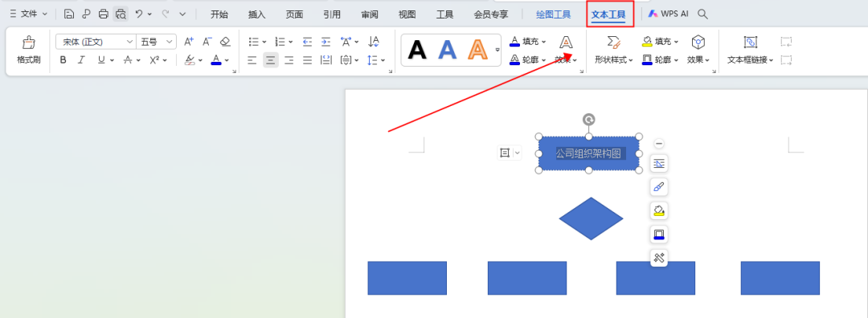
Task: Decrease paragraph indent
Action: [x=307, y=42]
